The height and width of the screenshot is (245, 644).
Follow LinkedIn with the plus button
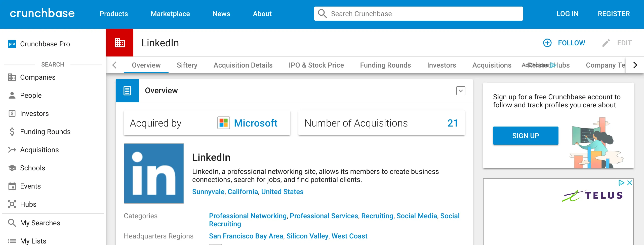click(x=547, y=43)
